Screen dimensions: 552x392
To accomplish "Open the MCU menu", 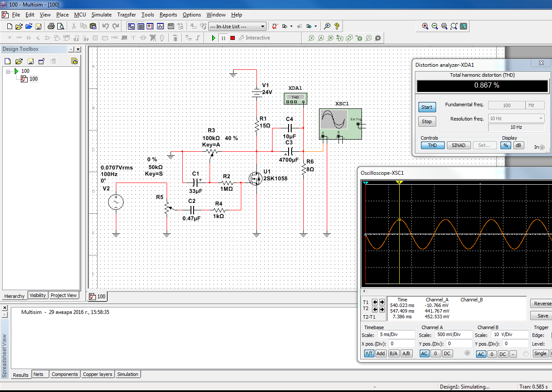I will (80, 15).
